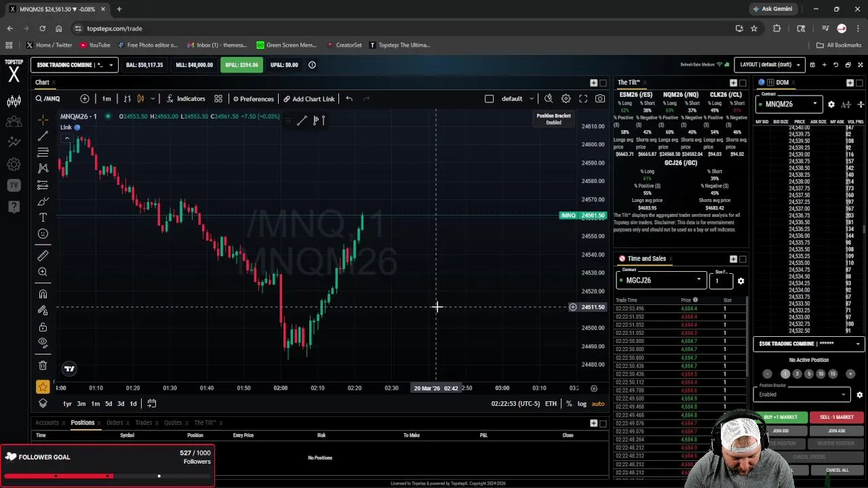This screenshot has width=868, height=488.
Task: Toggle the auto scale
Action: pyautogui.click(x=598, y=404)
